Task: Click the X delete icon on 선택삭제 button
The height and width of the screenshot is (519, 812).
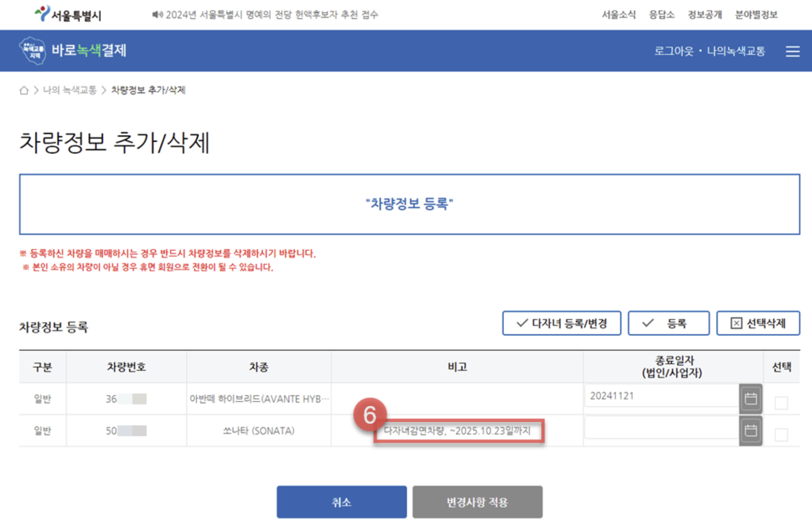Action: tap(736, 323)
